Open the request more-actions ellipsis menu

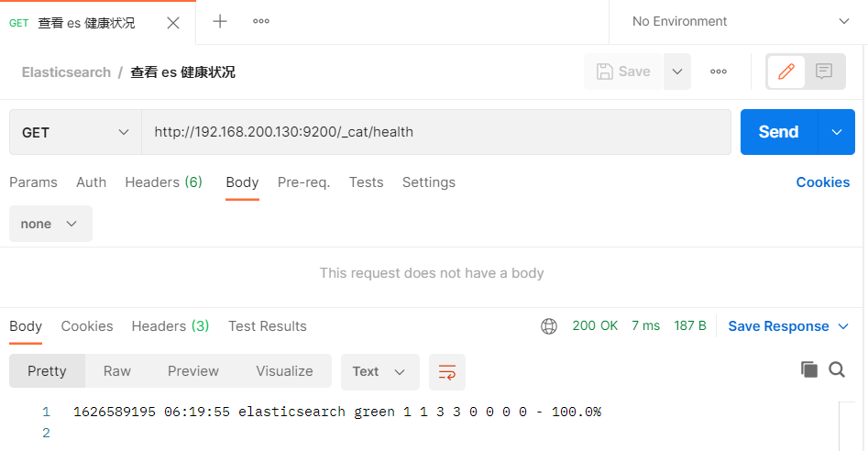pos(719,71)
